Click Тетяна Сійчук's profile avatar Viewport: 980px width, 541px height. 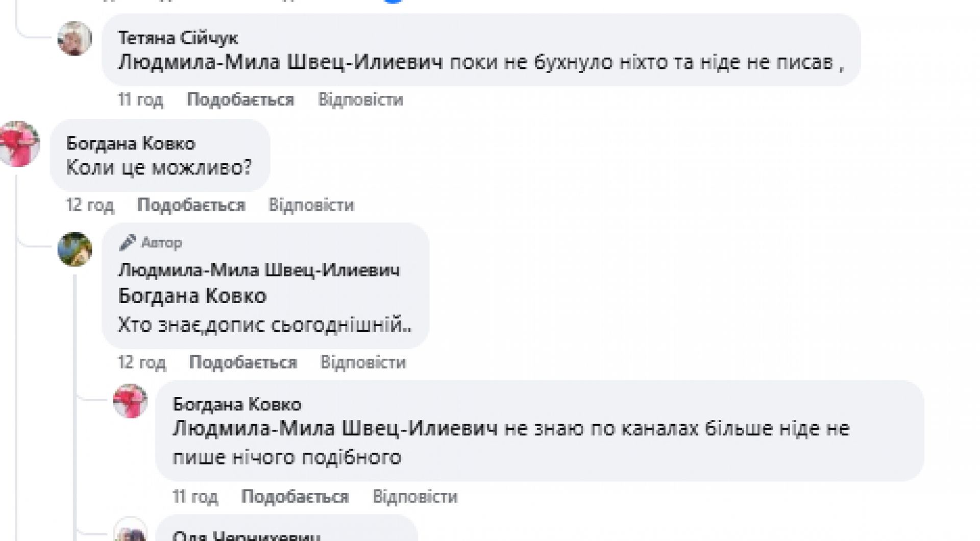coord(75,38)
